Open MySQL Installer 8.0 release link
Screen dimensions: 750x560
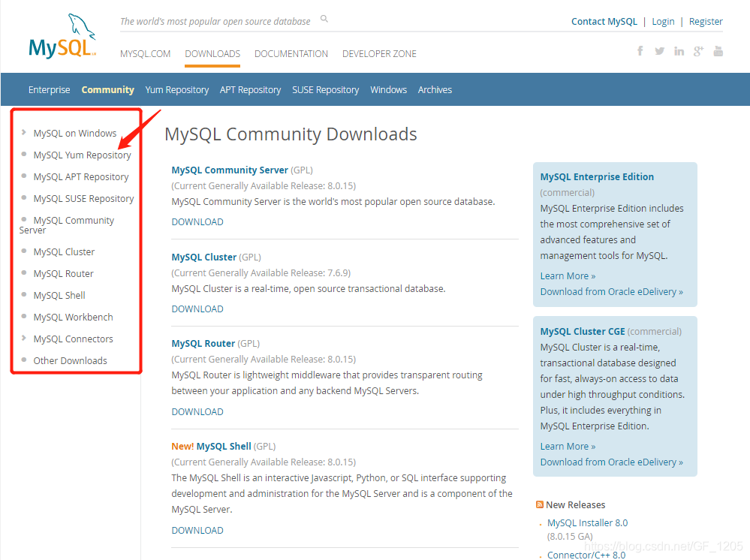pyautogui.click(x=587, y=523)
